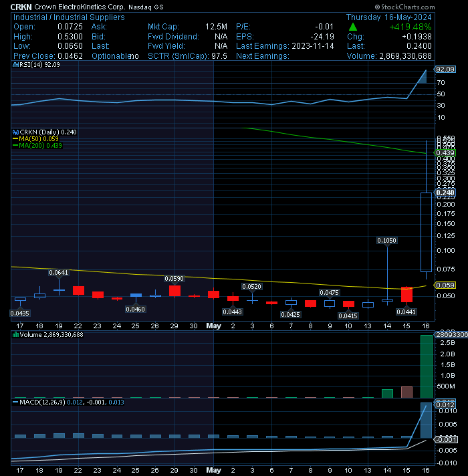Click the 0.0425 low price annotation
468x476 pixels.
290,315
